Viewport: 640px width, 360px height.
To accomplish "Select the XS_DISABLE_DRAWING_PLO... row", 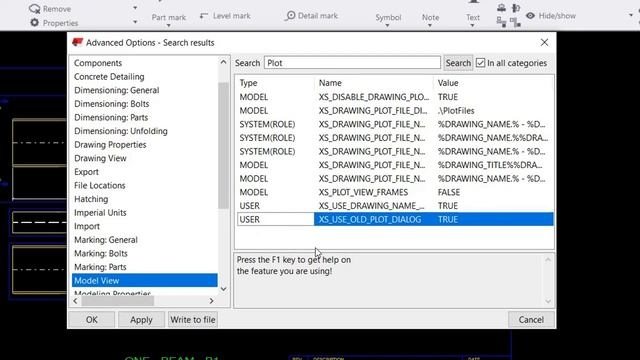I will [x=395, y=97].
